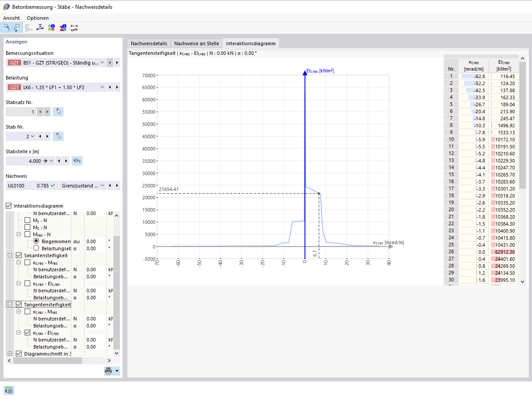Click the second selection arrow toolbar icon

coord(18,28)
